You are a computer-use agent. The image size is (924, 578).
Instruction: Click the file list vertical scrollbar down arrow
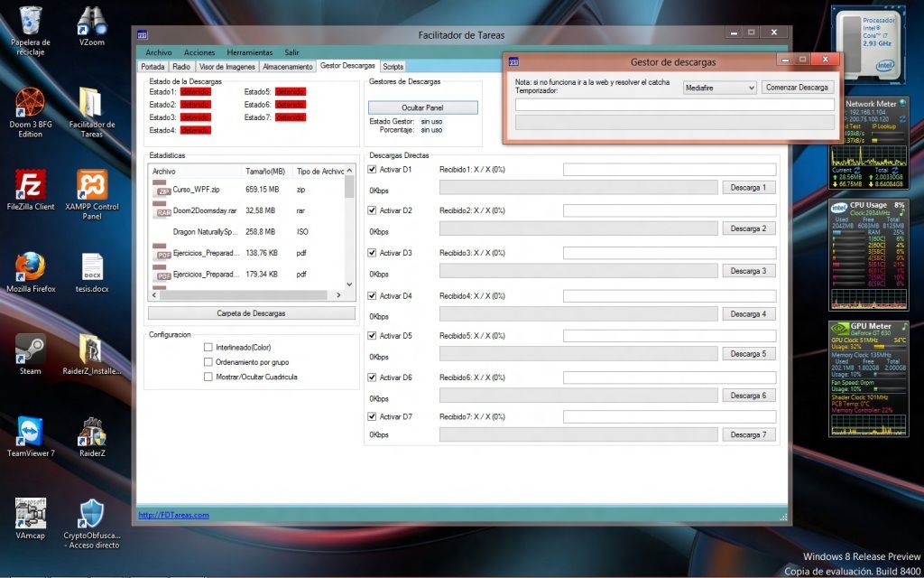(x=349, y=284)
